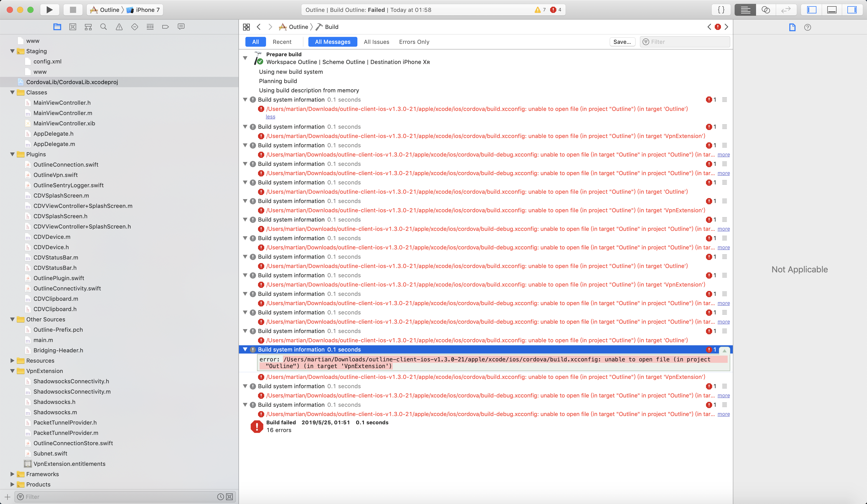Click the build log Filter field

685,42
